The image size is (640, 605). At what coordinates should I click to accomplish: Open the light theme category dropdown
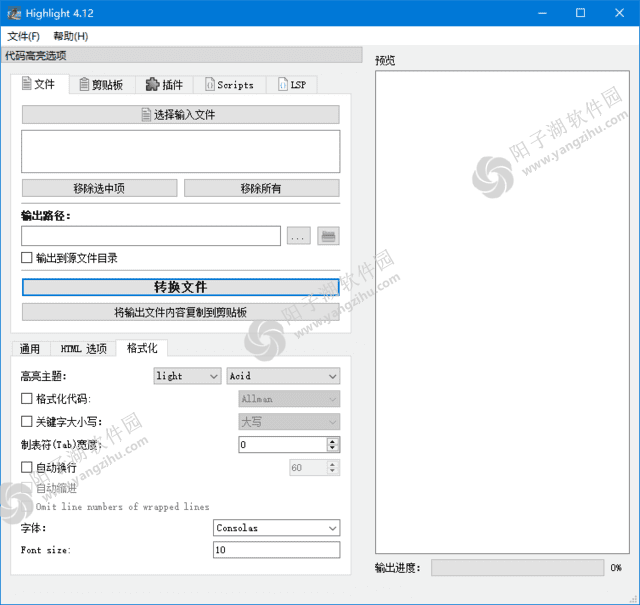187,376
